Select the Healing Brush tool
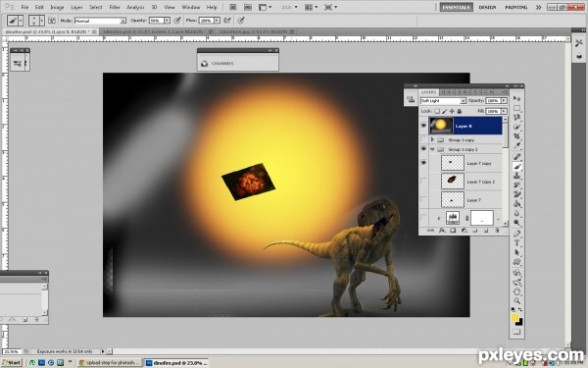 [x=516, y=157]
